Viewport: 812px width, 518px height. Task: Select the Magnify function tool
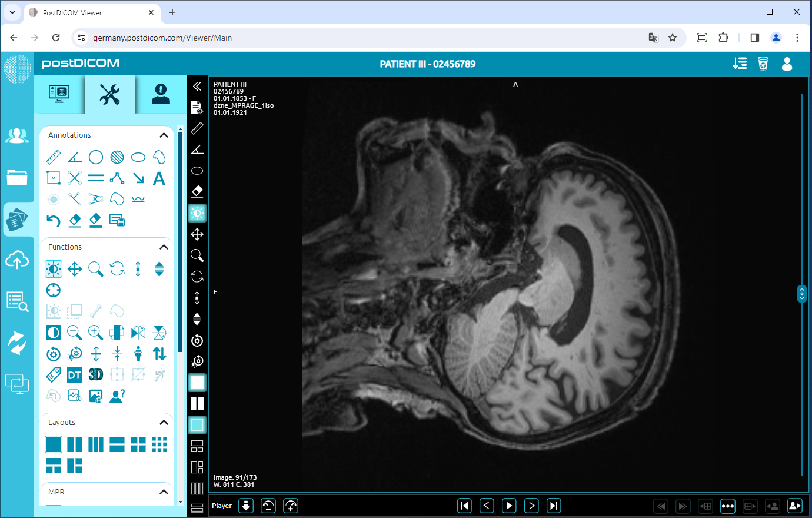pos(95,268)
